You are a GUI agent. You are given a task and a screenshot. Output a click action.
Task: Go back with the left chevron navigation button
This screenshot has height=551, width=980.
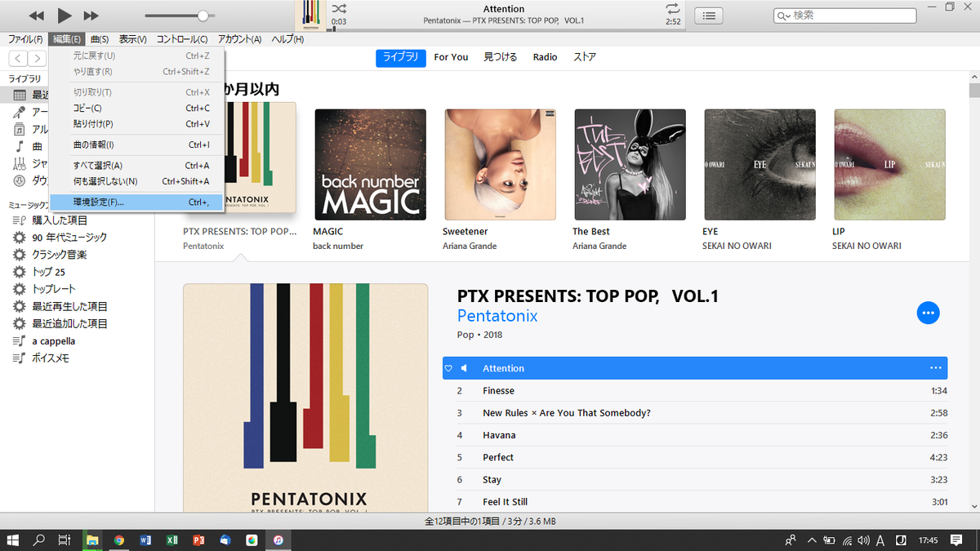(18, 58)
